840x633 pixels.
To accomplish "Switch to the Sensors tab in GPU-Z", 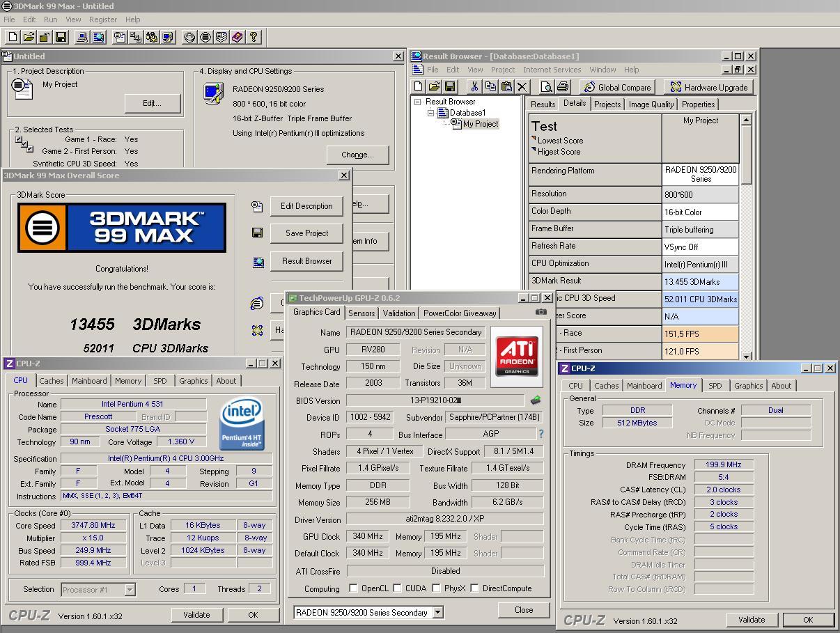I will (361, 313).
